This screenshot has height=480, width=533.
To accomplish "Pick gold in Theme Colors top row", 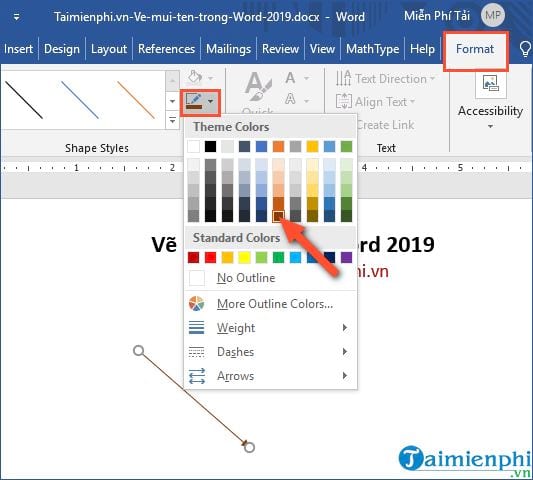I will pos(312,147).
